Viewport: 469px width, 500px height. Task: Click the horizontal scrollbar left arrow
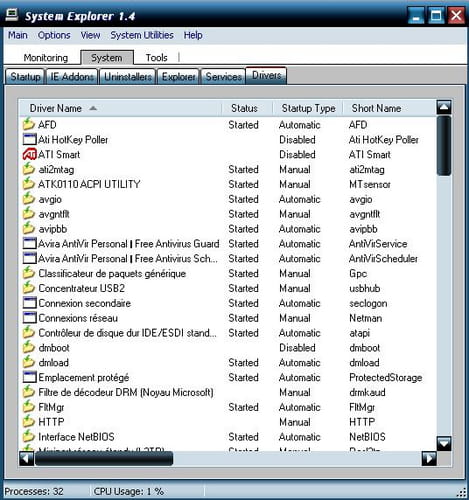click(x=27, y=458)
